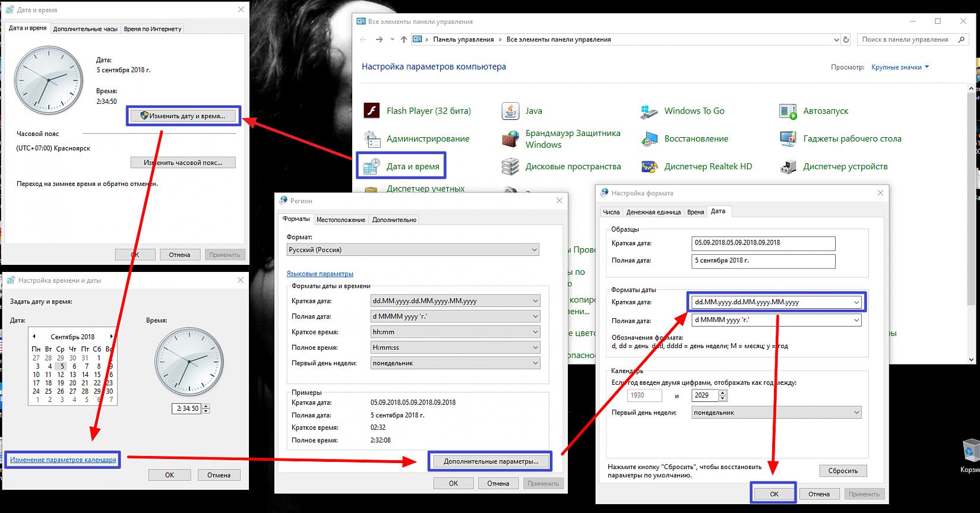Click OK in Настройка времени и даты
Screen dimensions: 980x513
[x=169, y=475]
